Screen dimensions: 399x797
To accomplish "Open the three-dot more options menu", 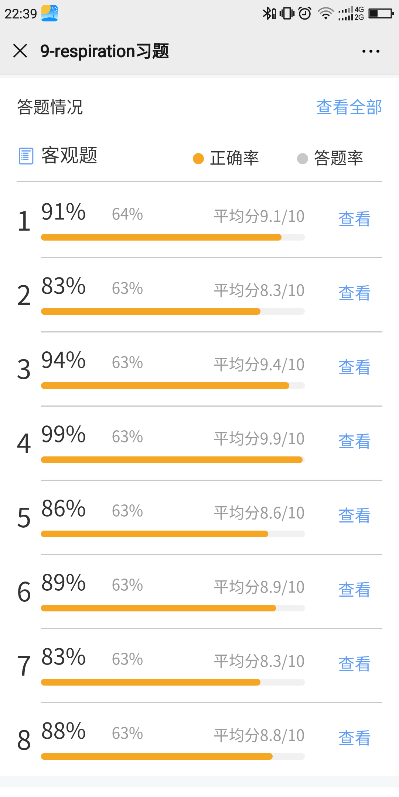I will pos(371,51).
